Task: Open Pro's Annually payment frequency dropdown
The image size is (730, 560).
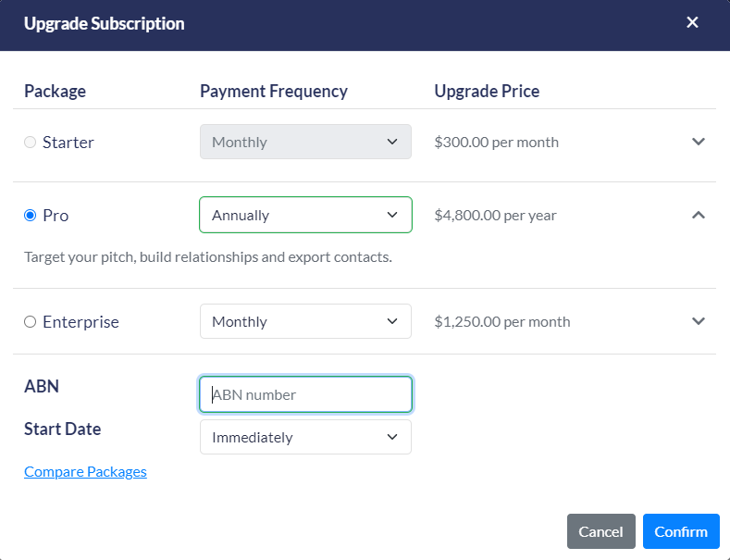Action: [305, 215]
